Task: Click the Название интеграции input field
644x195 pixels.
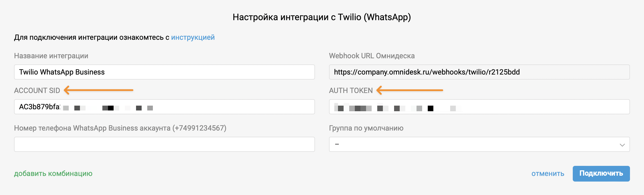Action: [x=164, y=72]
